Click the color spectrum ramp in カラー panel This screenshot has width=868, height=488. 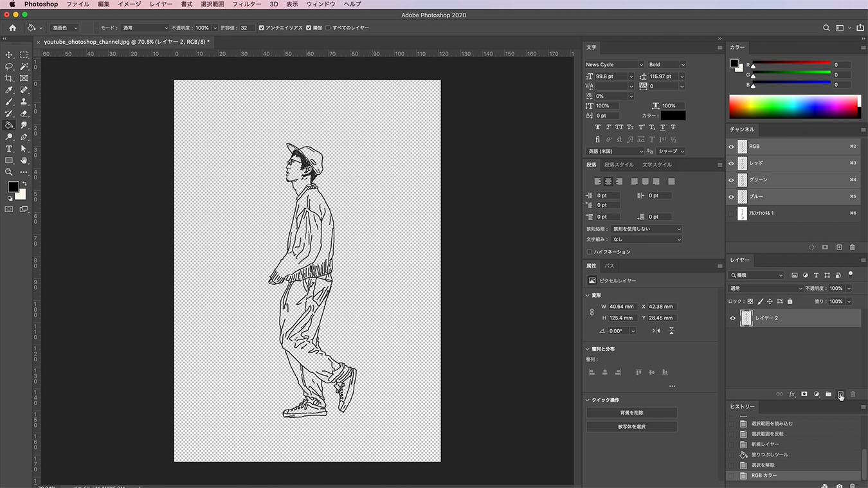tap(794, 107)
